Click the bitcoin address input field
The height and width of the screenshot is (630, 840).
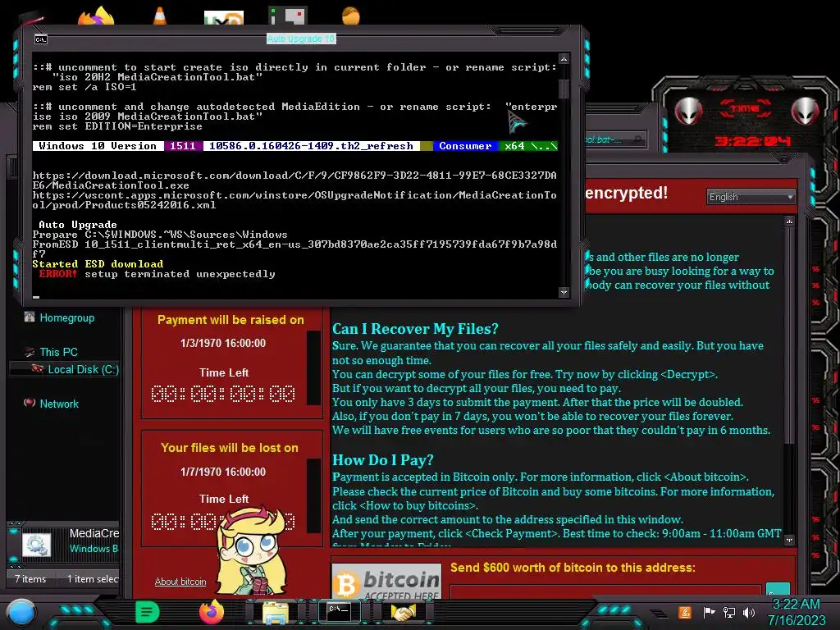(x=605, y=591)
